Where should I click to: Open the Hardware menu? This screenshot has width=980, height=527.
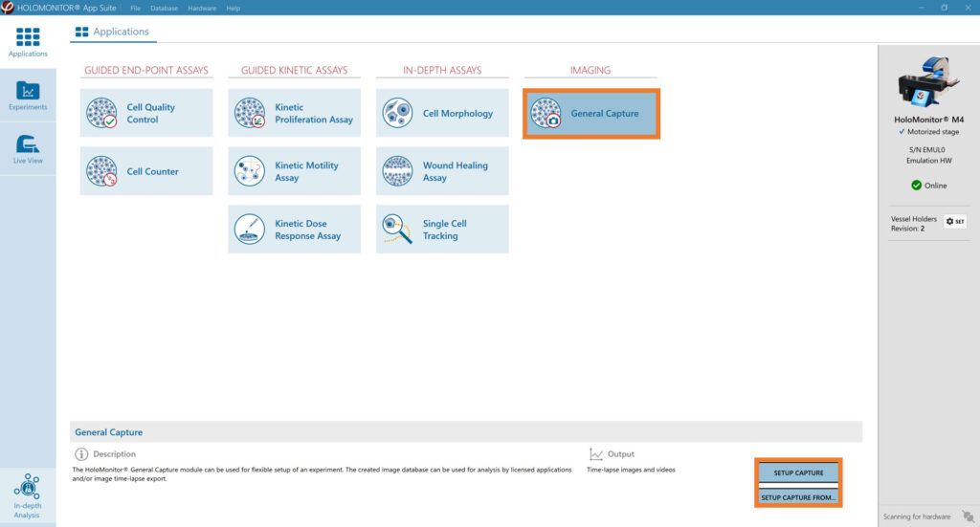point(202,8)
